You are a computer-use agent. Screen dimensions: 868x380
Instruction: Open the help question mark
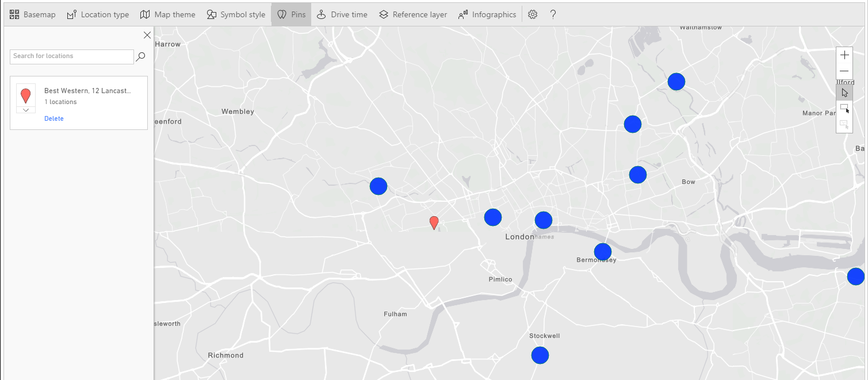pos(553,14)
